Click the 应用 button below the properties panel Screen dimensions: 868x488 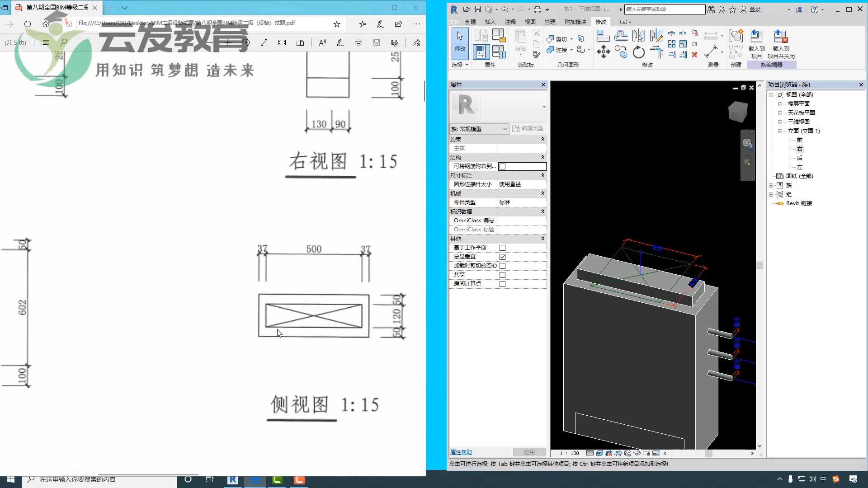coord(529,452)
